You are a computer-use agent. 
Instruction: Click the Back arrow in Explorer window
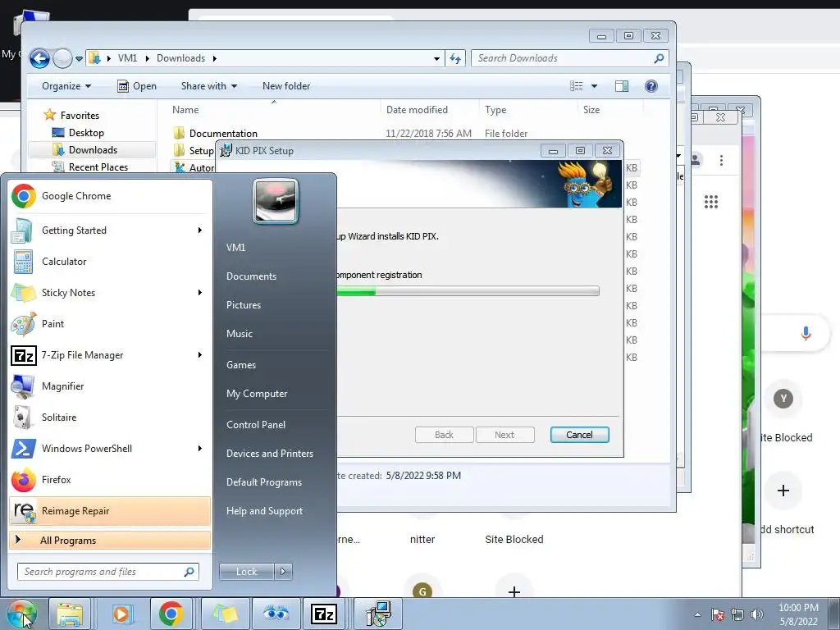point(39,58)
